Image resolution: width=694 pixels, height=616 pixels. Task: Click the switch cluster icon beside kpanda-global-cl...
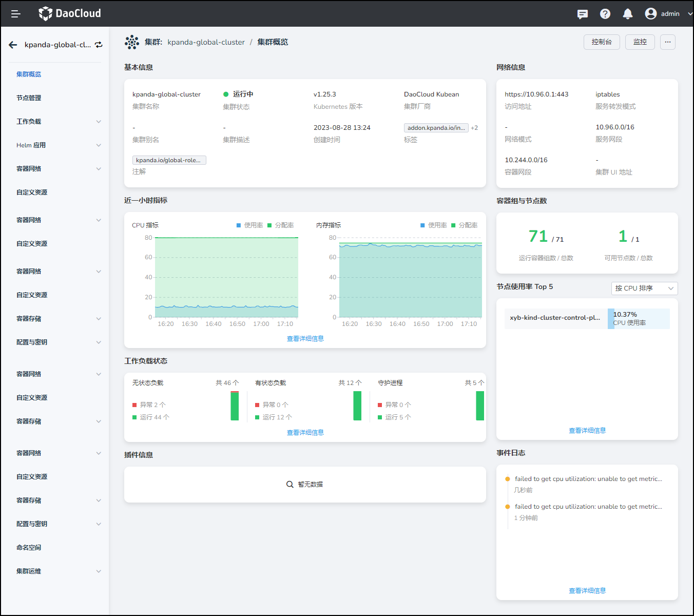pyautogui.click(x=99, y=45)
